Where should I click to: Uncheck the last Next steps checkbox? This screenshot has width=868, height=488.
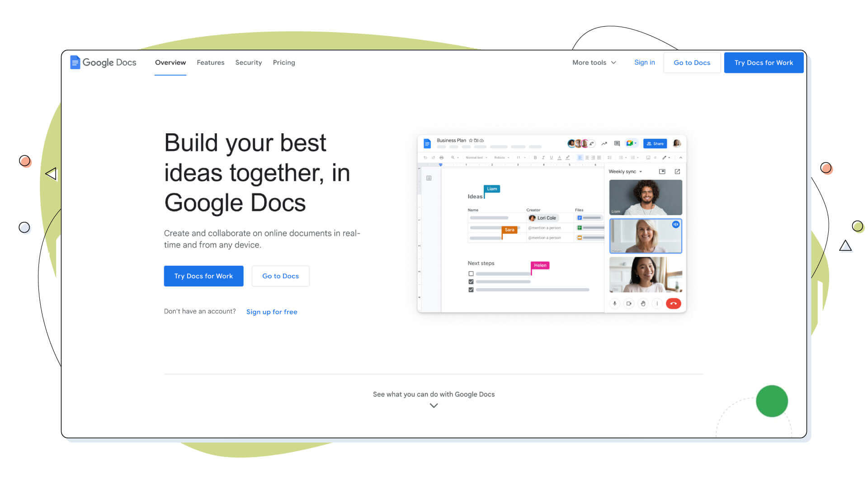471,290
